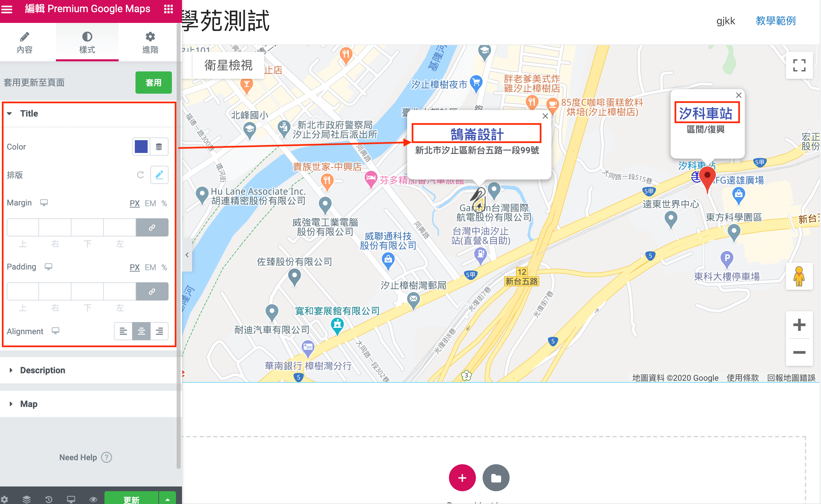821x504 pixels.
Task: Open page settings gear in bottom bar
Action: point(4,499)
